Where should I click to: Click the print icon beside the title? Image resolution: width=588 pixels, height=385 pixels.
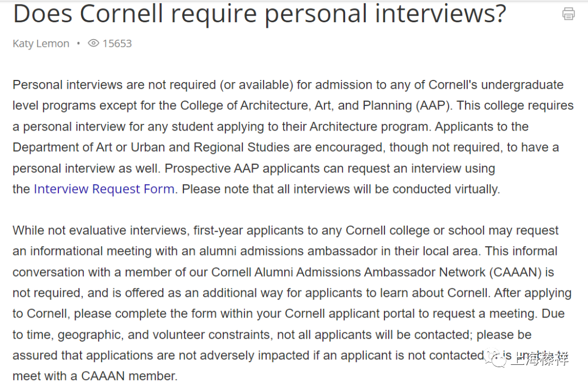pos(568,14)
